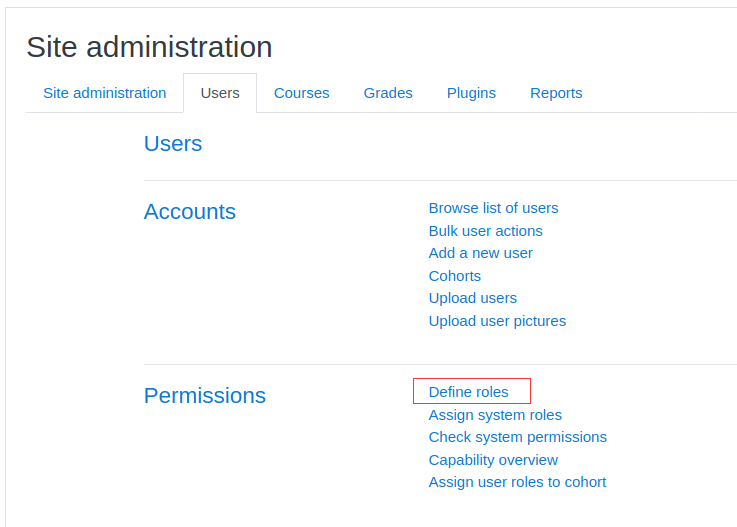Click the Users section heading link

[x=173, y=143]
